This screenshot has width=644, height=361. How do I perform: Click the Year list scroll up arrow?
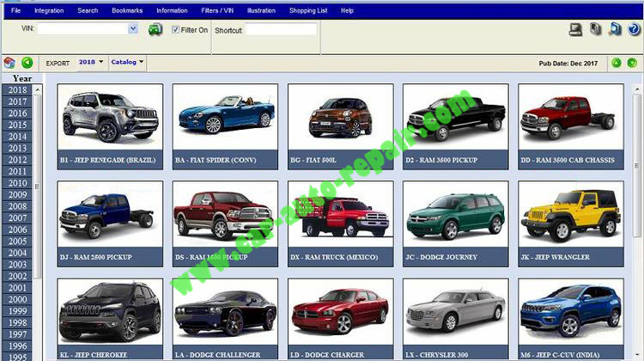click(38, 89)
